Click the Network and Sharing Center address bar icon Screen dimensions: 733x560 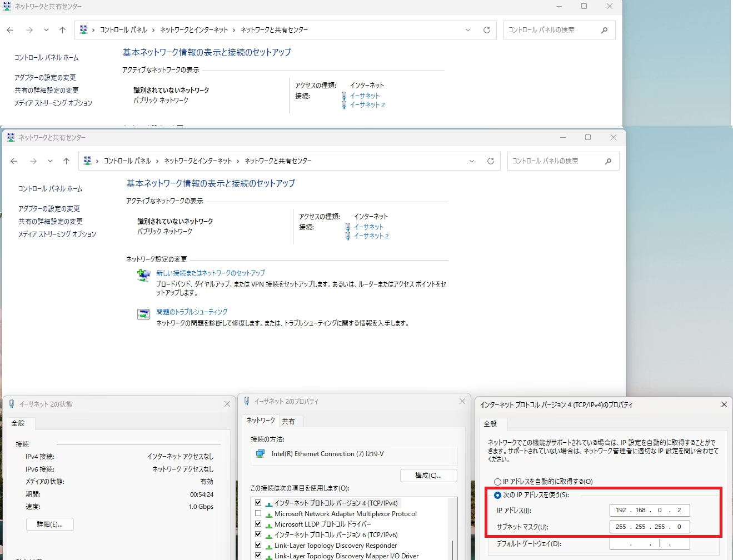(x=87, y=161)
